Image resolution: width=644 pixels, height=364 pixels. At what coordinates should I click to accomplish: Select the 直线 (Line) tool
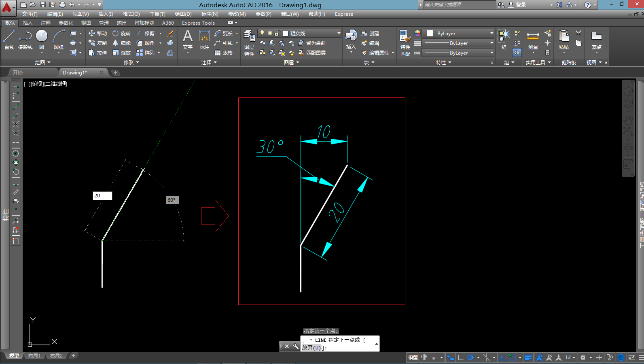click(9, 40)
